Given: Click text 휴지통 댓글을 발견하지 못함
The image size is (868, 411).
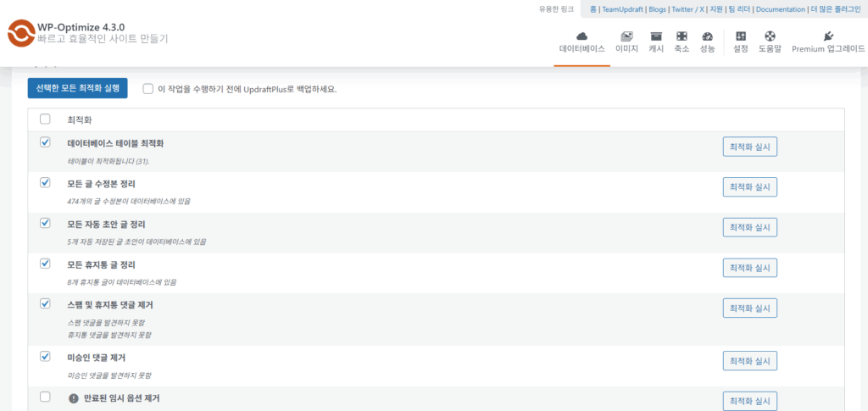Looking at the screenshot, I should pyautogui.click(x=109, y=335).
